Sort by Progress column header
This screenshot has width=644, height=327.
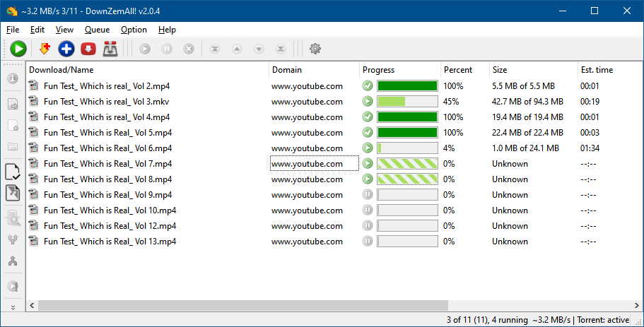(x=400, y=70)
